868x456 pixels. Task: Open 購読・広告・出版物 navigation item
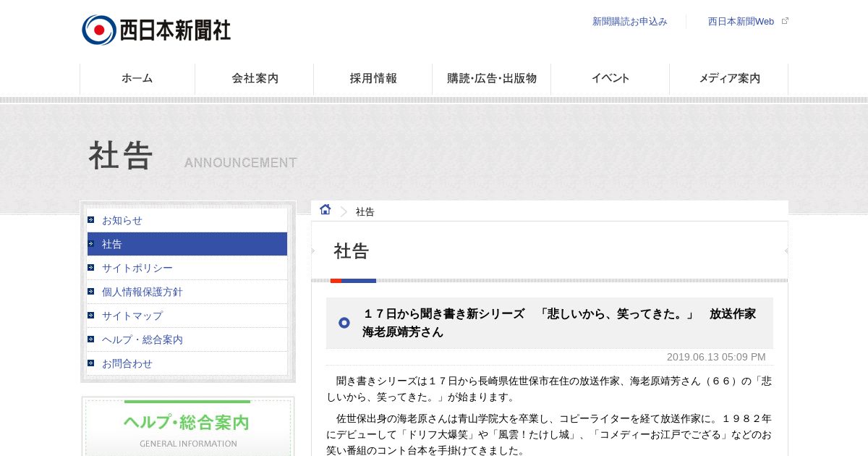pyautogui.click(x=492, y=79)
